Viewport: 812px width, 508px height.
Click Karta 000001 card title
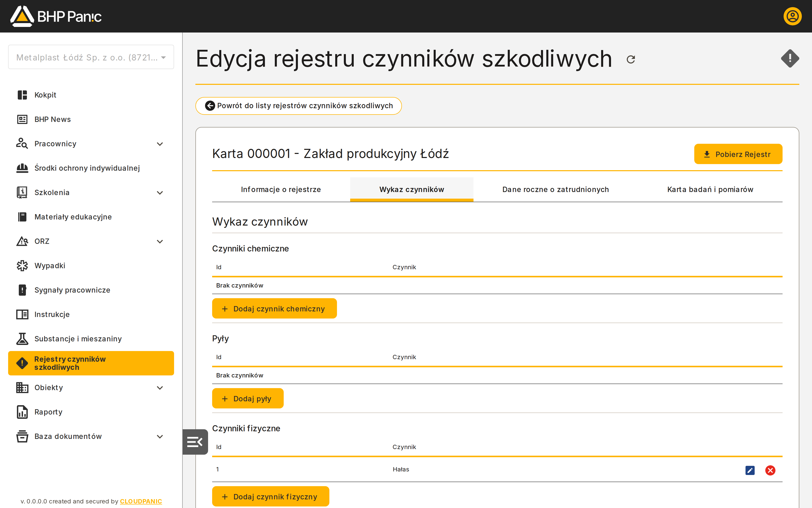click(330, 154)
